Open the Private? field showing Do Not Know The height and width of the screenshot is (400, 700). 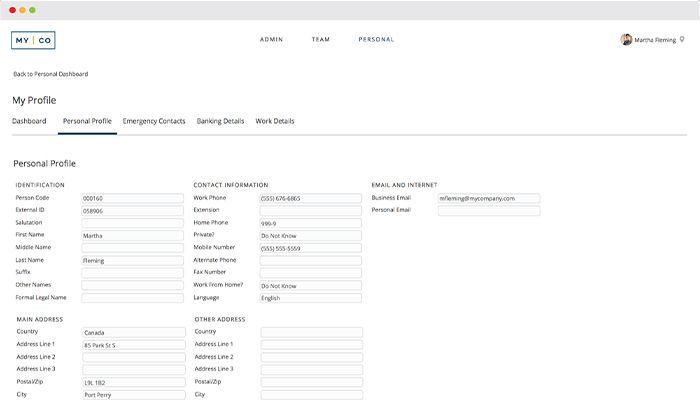coord(310,235)
